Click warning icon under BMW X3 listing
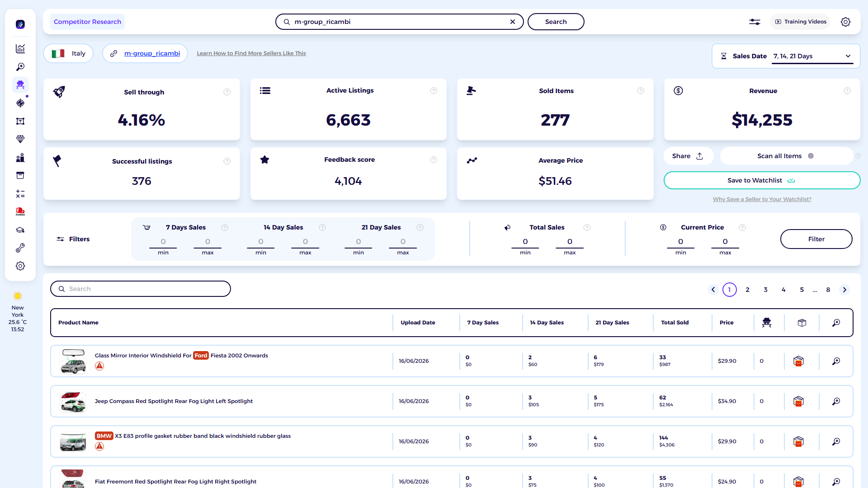 coord(99,446)
